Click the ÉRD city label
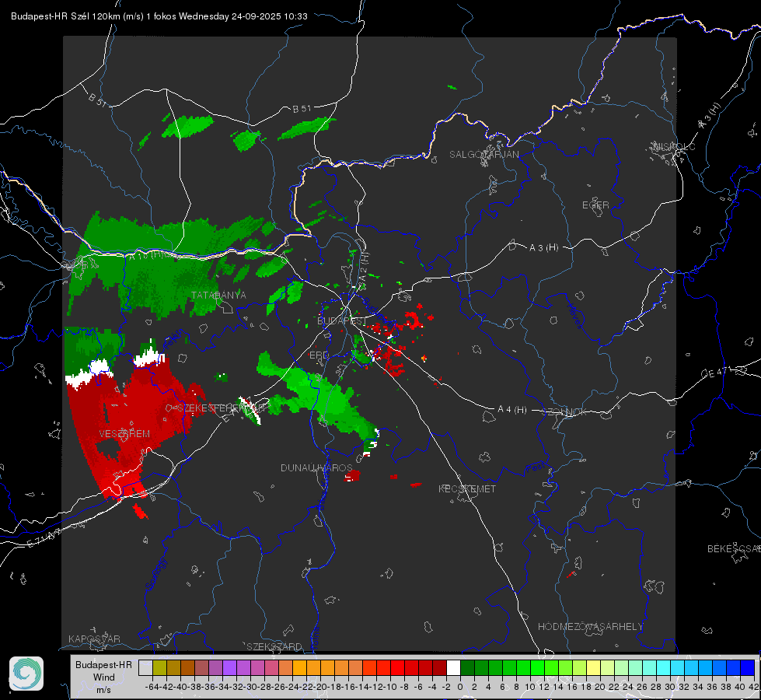 coord(319,355)
